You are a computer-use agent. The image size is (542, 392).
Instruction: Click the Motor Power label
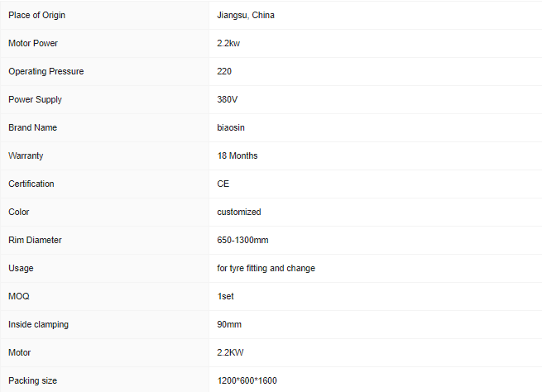33,43
